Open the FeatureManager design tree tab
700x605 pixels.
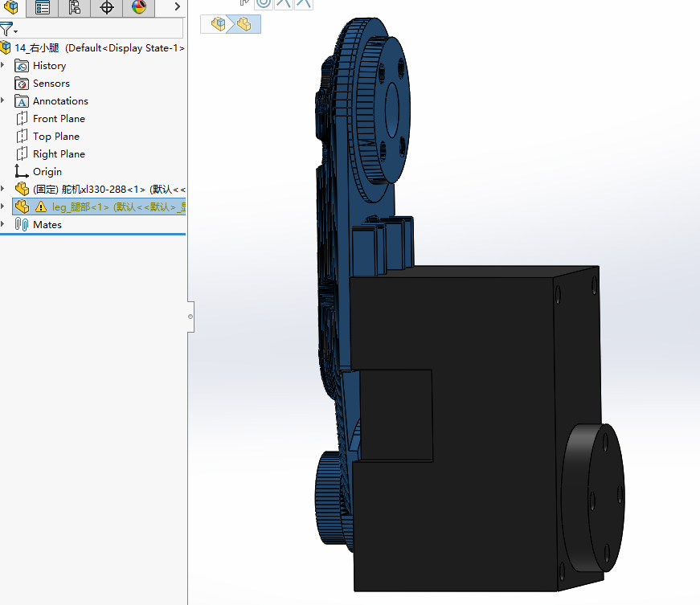coord(11,7)
